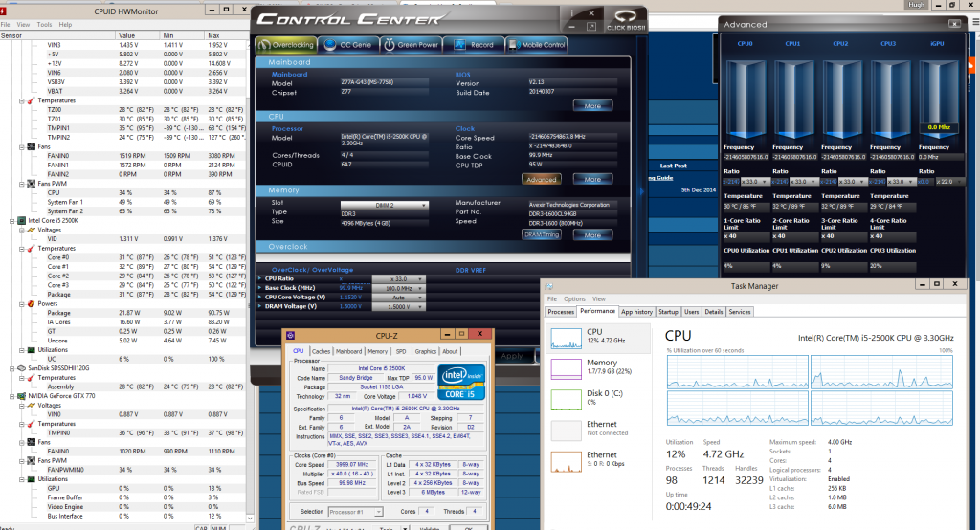The image size is (980, 530).
Task: Open the CPU-Z SPD tab
Action: 401,351
